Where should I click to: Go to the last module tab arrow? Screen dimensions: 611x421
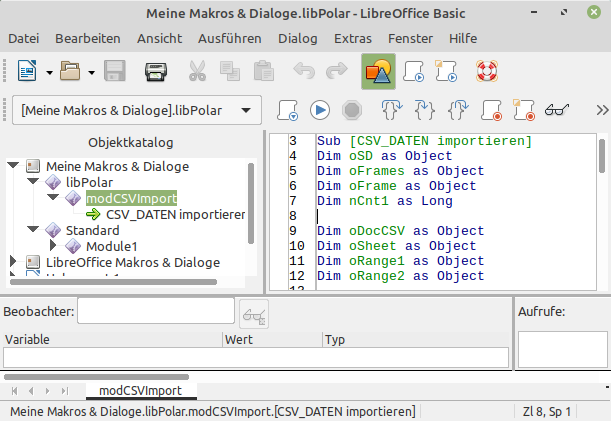coord(65,391)
